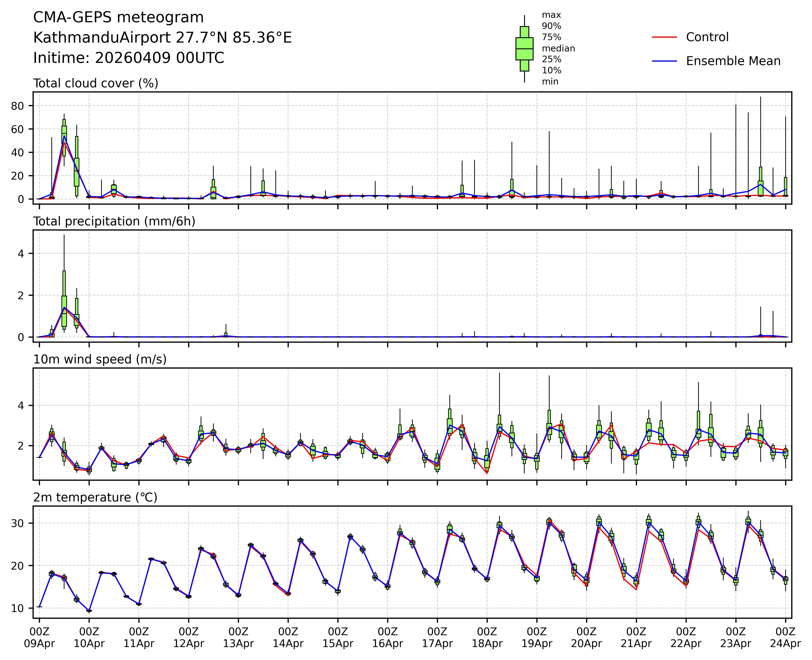The height and width of the screenshot is (660, 812).
Task: Click the 'CMA-GEPS meteogram' title text
Action: (x=119, y=17)
